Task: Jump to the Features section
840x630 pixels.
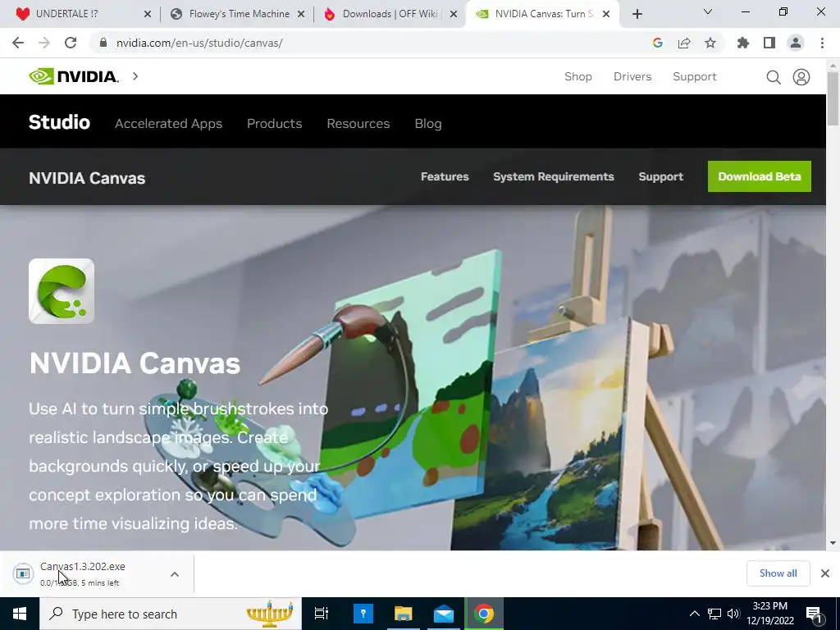Action: (445, 177)
